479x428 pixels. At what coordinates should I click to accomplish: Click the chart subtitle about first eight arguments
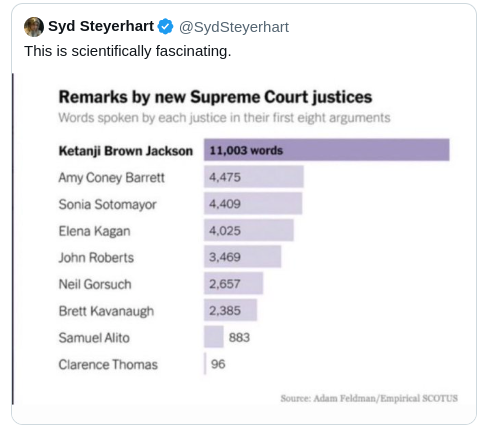(x=224, y=118)
